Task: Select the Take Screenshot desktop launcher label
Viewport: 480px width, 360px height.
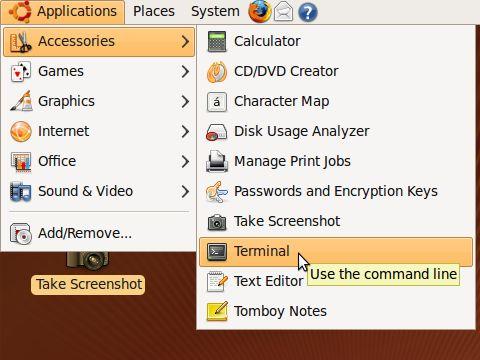Action: pos(88,285)
